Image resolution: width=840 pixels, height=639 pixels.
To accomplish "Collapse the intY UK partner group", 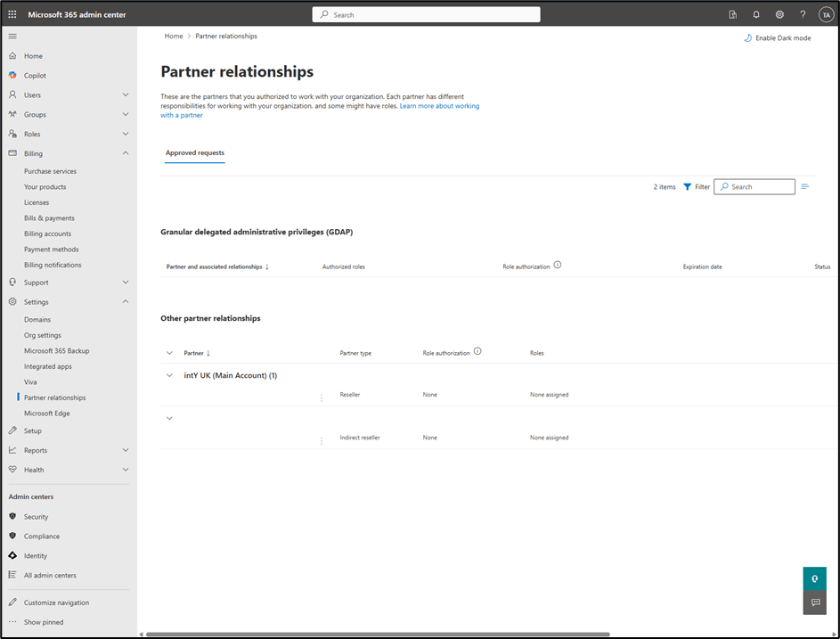I will coord(169,375).
